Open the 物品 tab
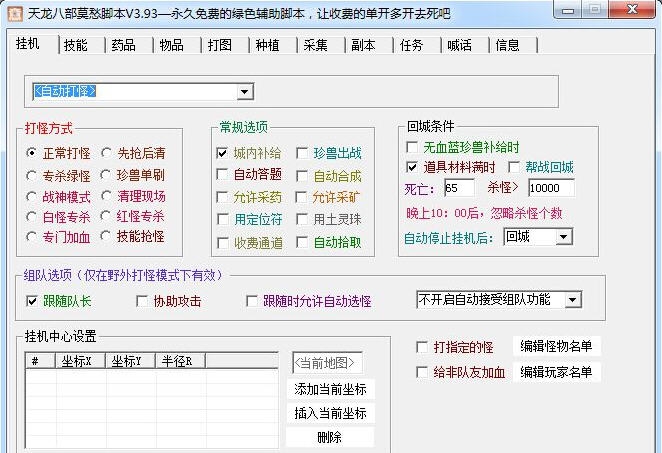The height and width of the screenshot is (453, 662). click(171, 45)
